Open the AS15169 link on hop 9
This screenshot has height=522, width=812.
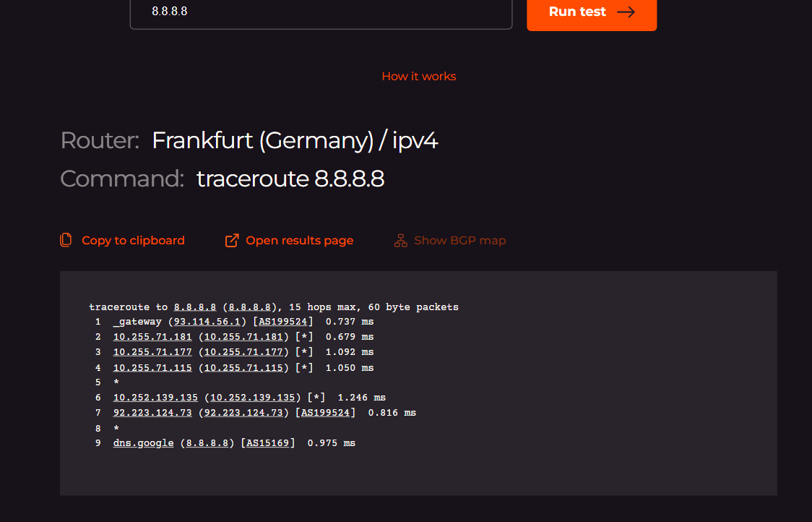point(268,442)
